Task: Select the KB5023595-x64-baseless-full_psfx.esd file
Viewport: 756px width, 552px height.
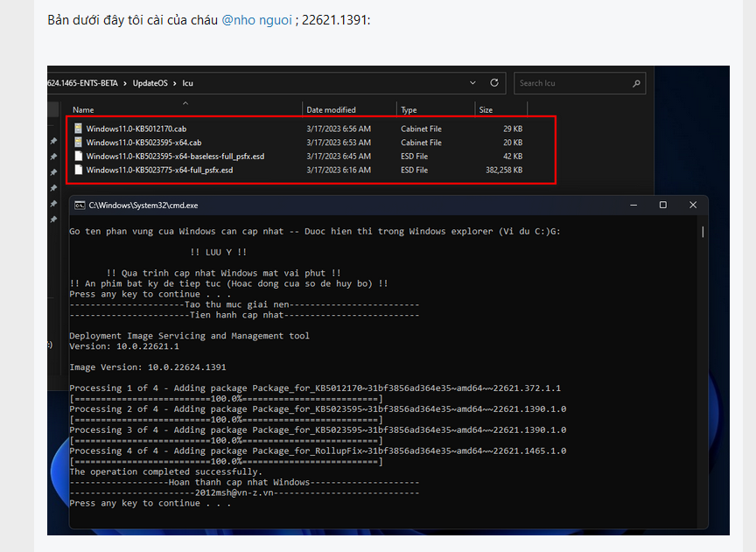Action: (x=175, y=157)
